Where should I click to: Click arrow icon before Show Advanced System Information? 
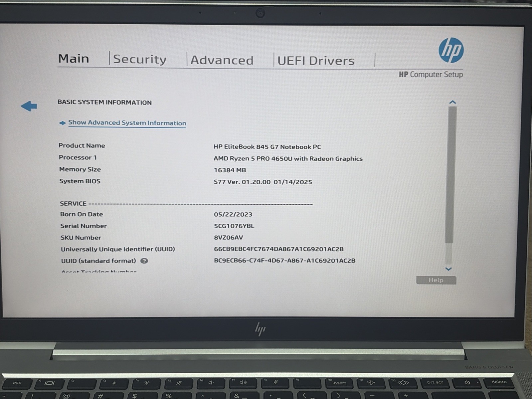pos(62,123)
